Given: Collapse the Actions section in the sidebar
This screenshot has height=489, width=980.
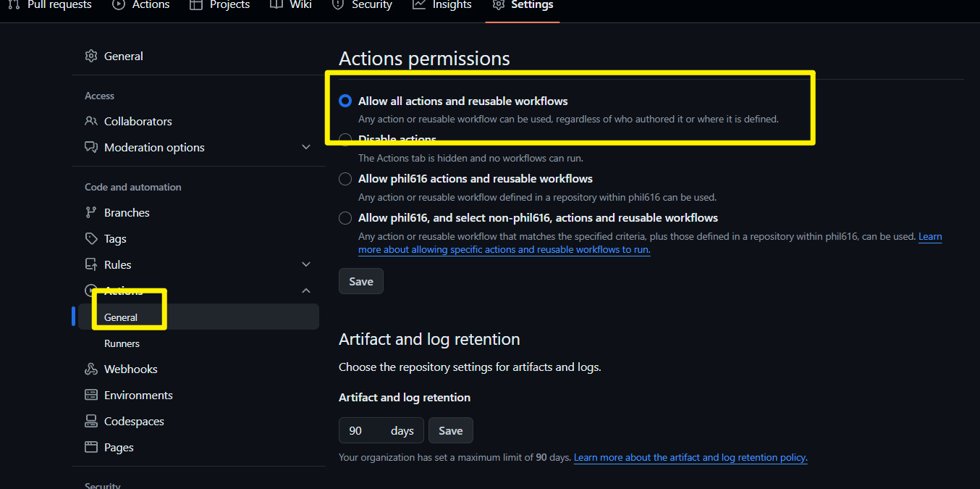Looking at the screenshot, I should tap(306, 291).
